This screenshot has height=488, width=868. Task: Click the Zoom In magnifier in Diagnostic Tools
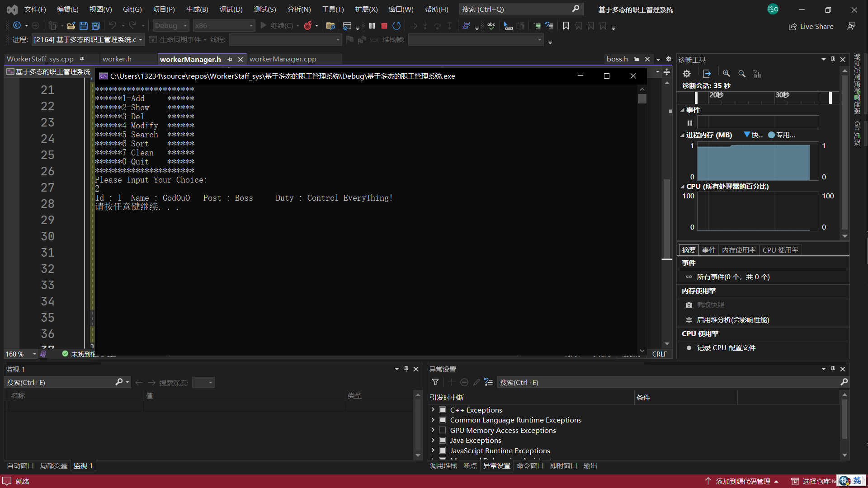(x=726, y=74)
